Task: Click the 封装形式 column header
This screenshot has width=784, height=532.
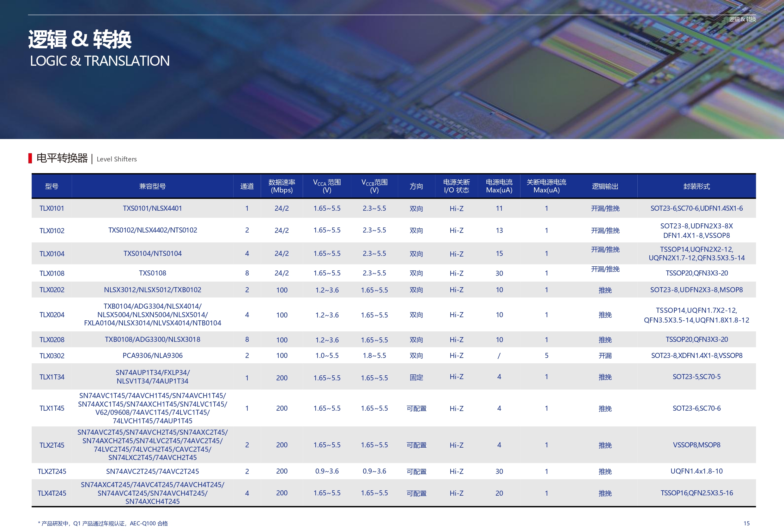Action: point(696,186)
